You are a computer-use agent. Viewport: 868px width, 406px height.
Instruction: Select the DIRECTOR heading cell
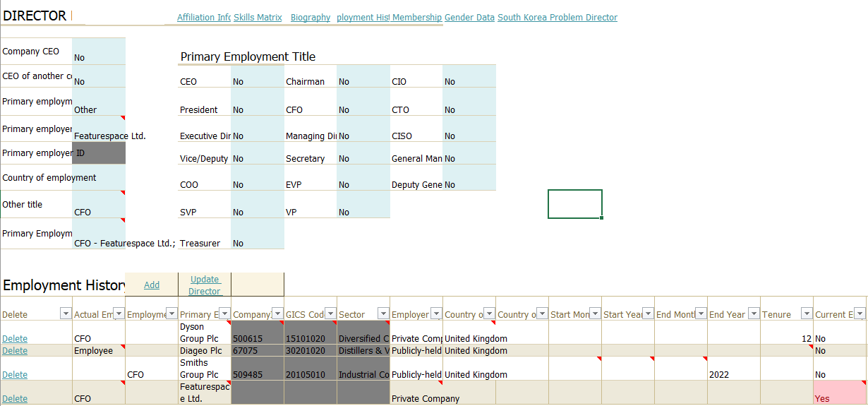point(36,16)
